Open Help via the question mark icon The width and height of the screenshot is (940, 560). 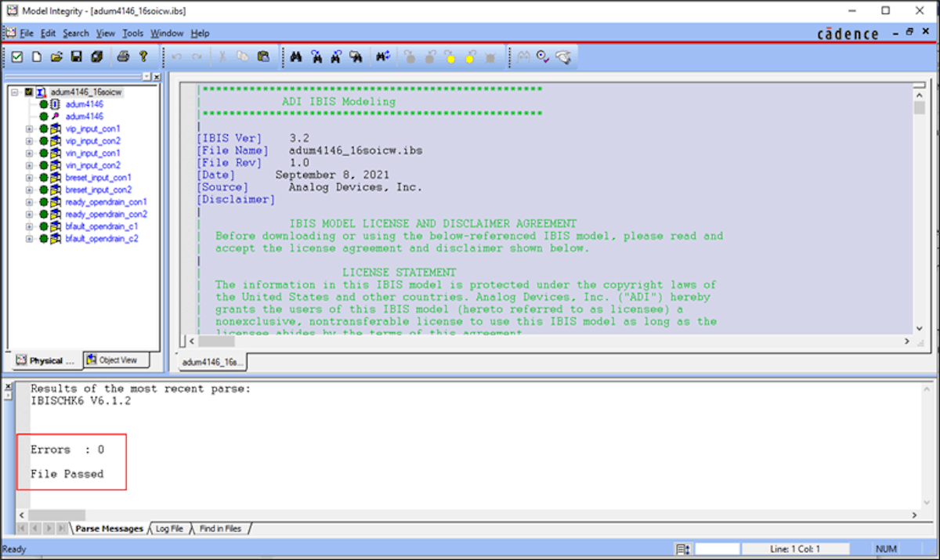pos(142,56)
